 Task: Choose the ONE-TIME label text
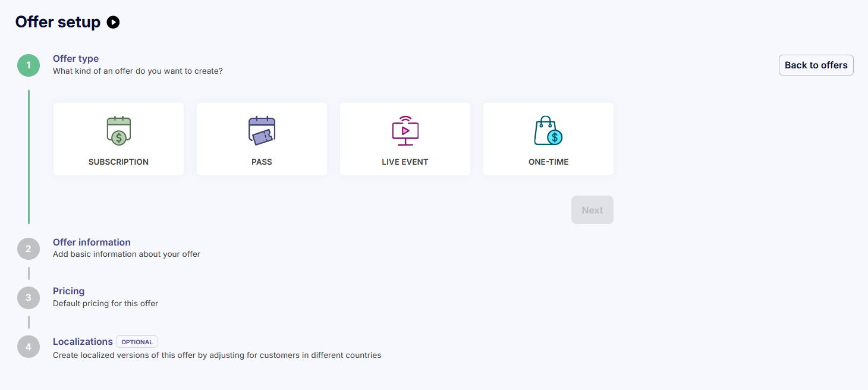point(548,162)
